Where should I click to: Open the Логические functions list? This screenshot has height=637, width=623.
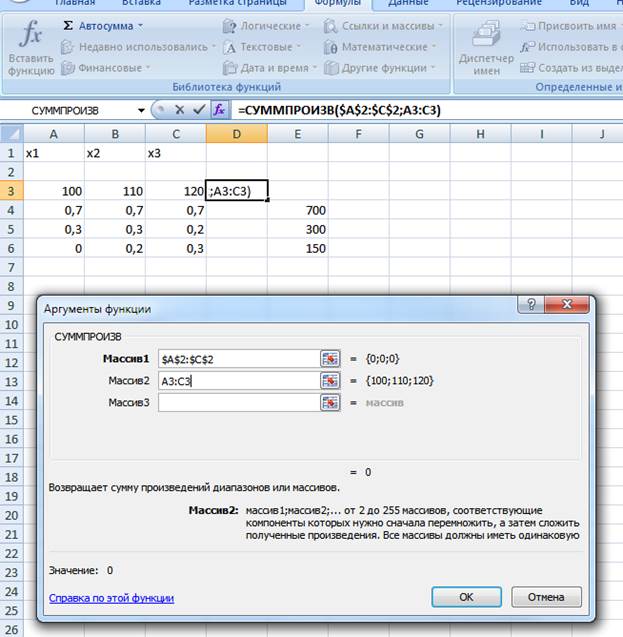coord(265,25)
